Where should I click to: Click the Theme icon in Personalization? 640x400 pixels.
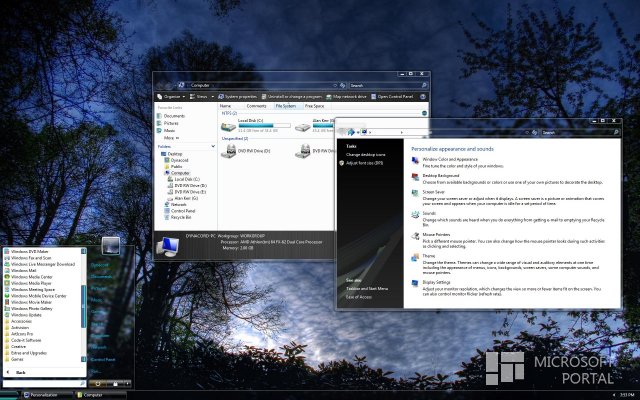point(415,257)
